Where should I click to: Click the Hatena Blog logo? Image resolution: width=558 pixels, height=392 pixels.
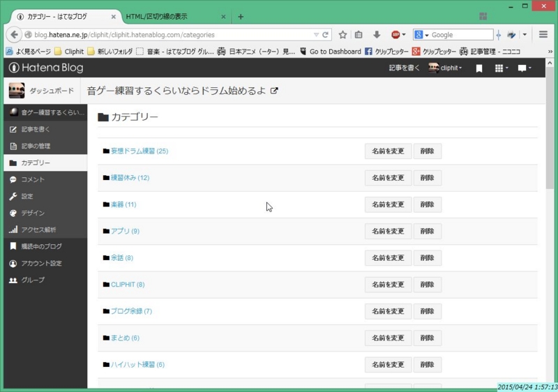tap(46, 68)
